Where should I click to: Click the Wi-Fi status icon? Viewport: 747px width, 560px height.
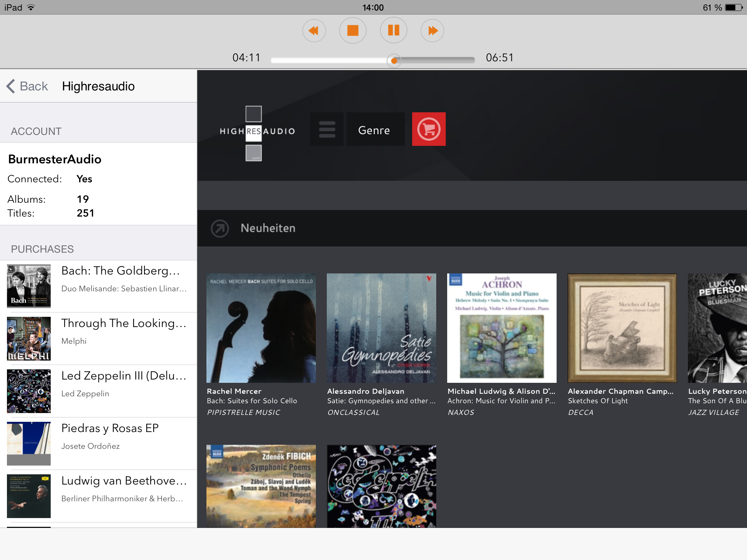31,7
